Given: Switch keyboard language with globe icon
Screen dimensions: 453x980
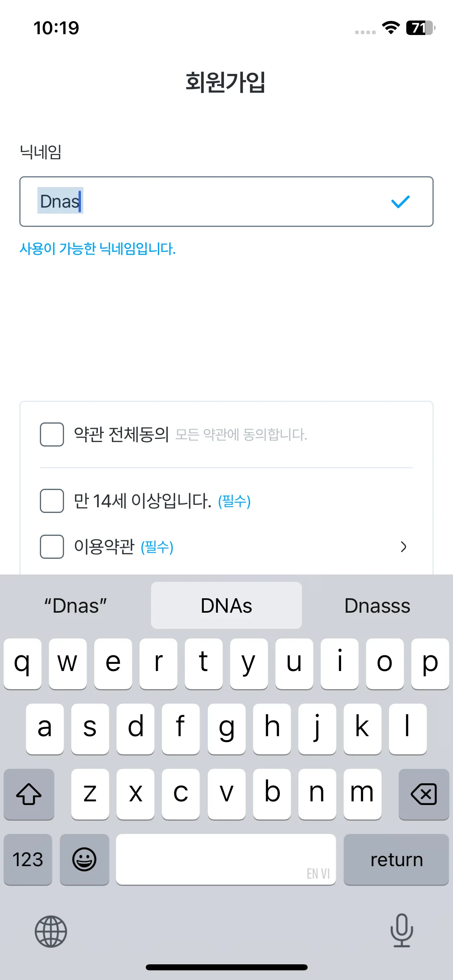Looking at the screenshot, I should (x=51, y=931).
